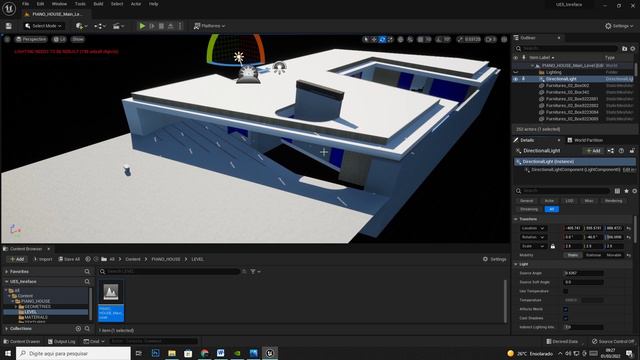This screenshot has height=360, width=640.
Task: Open the viewport options hamburger menu
Action: tap(7, 39)
